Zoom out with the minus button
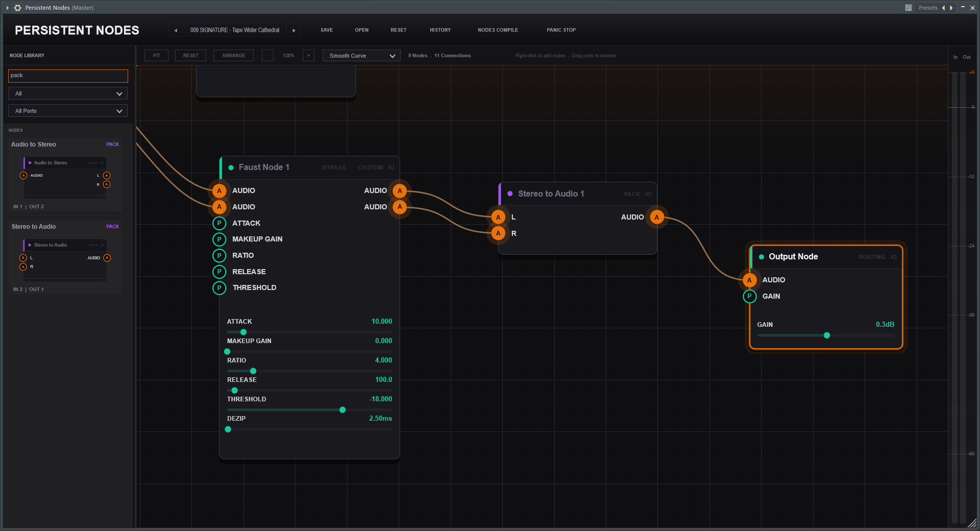 [267, 56]
